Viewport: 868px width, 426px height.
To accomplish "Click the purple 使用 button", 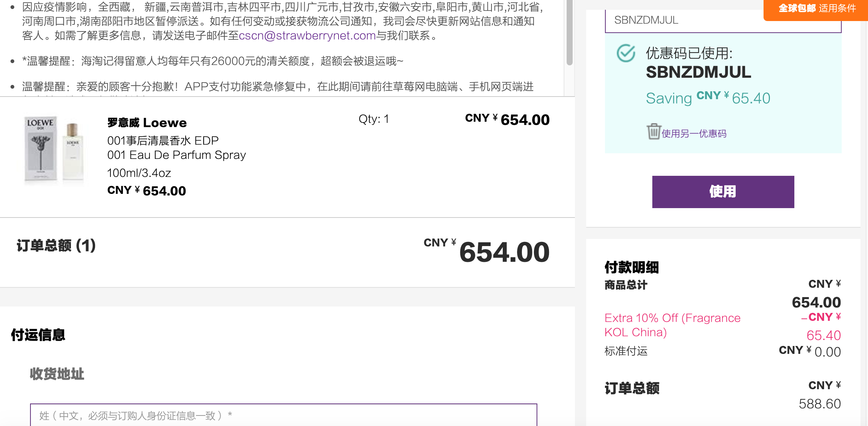I will coord(723,192).
